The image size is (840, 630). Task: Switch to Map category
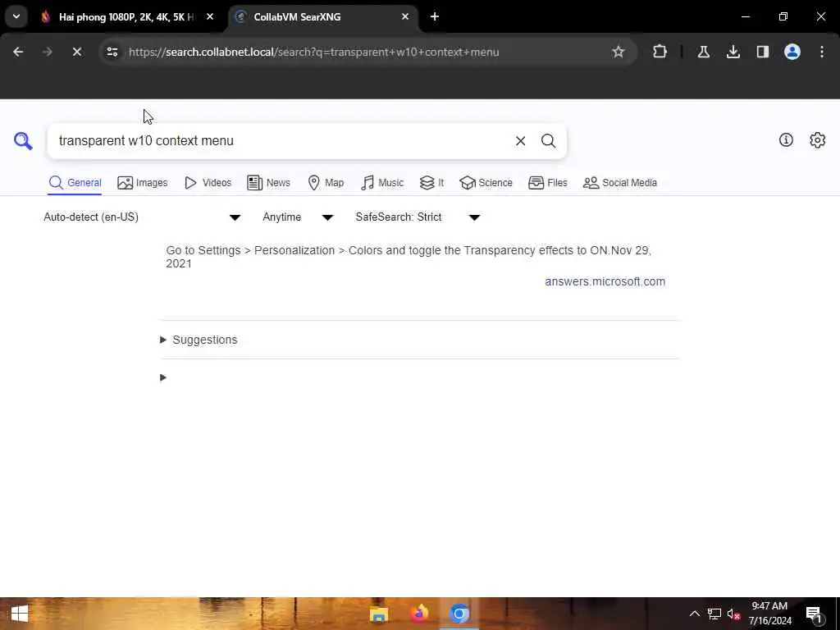(326, 183)
